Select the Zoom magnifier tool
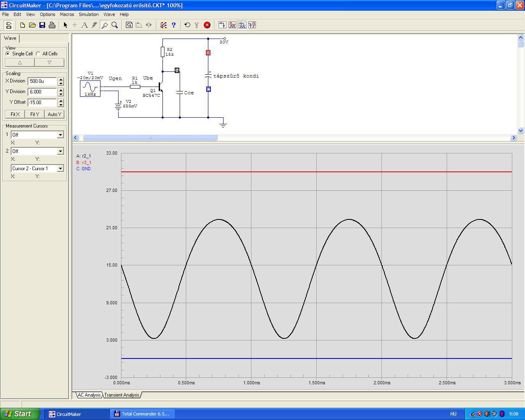Image resolution: width=525 pixels, height=420 pixels. (114, 25)
